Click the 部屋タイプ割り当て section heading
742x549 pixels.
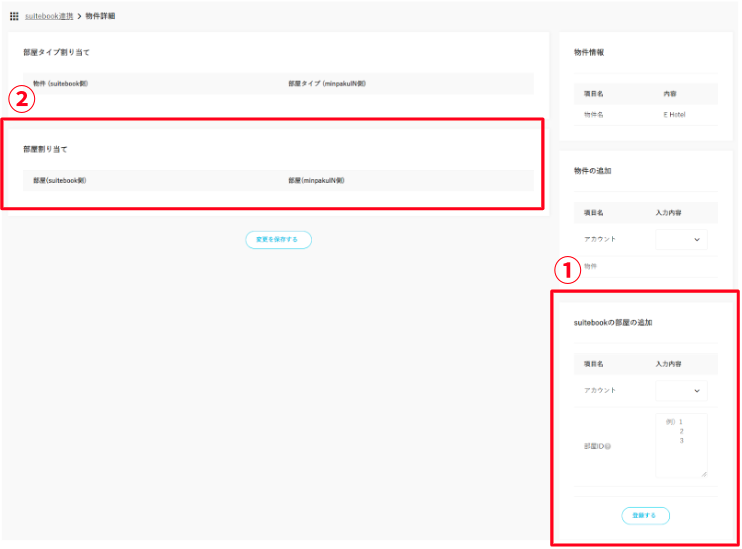(56, 52)
